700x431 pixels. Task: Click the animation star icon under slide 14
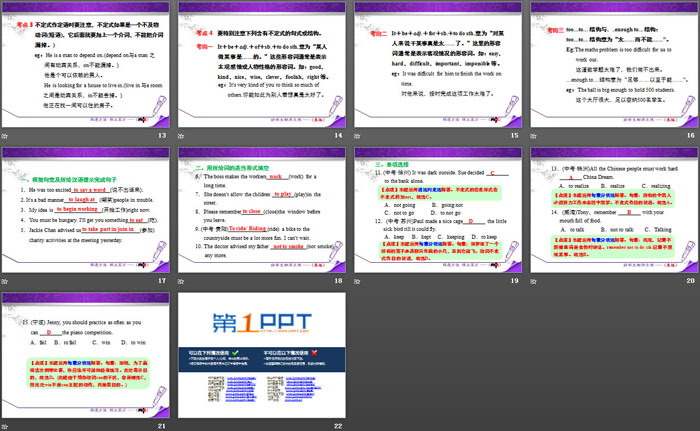click(181, 136)
